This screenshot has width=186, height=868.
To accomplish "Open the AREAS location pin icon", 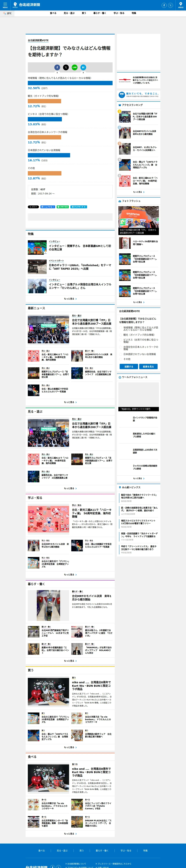I will click(x=181, y=5).
